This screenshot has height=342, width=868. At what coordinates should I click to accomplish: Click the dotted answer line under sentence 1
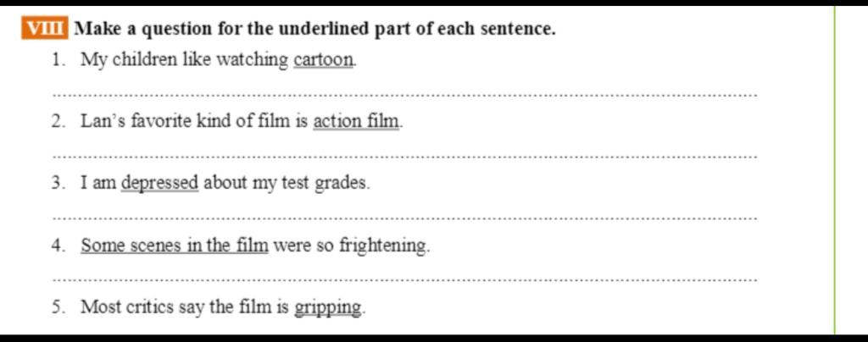coord(403,96)
